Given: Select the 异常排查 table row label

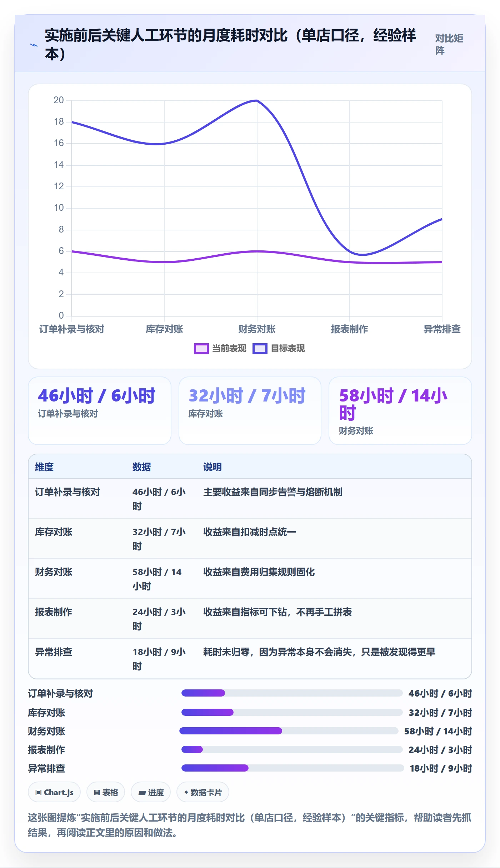Looking at the screenshot, I should click(54, 652).
